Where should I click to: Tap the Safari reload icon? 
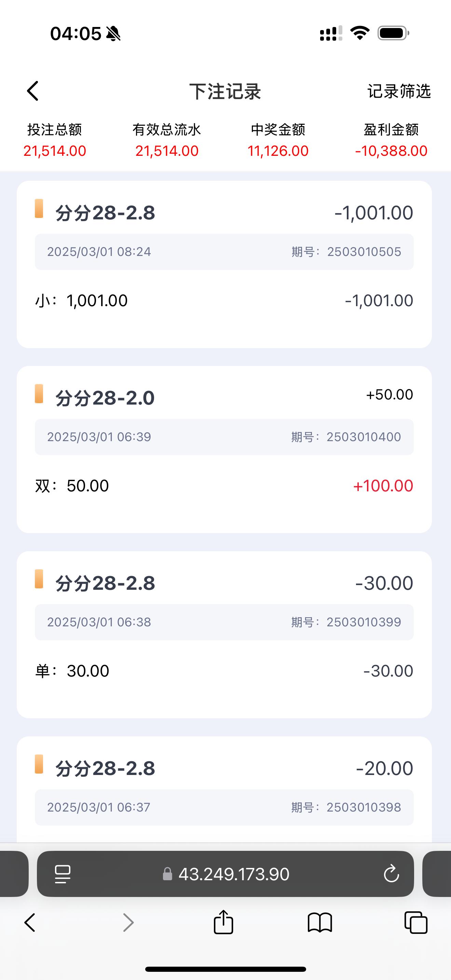391,873
